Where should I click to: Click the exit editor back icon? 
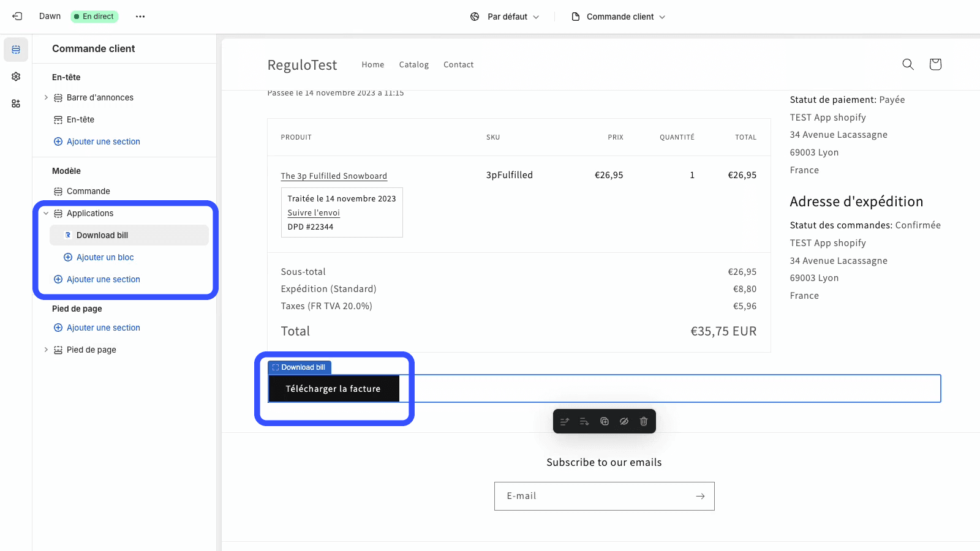(x=17, y=17)
